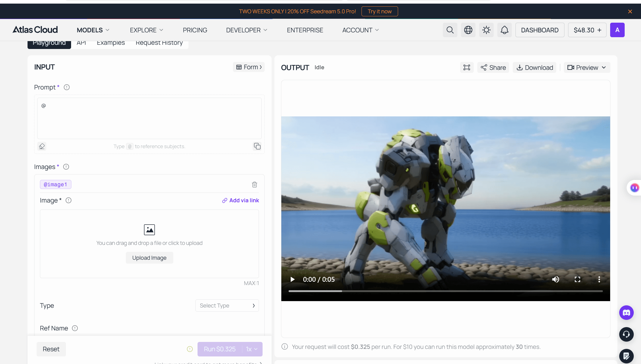The width and height of the screenshot is (641, 364).
Task: Open the Preview dropdown
Action: pos(587,67)
